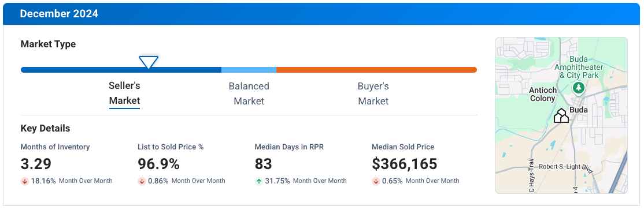Click the 96.9% value
Viewport: 644px width, 210px height.
click(158, 164)
